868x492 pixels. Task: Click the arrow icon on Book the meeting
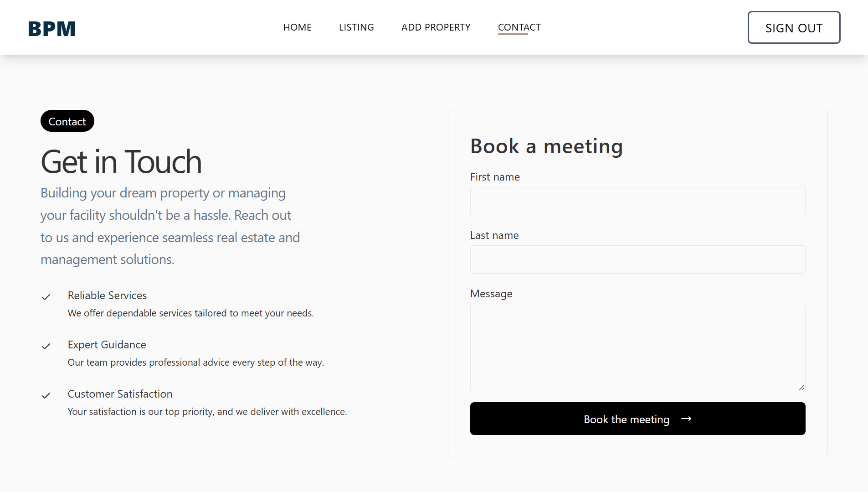click(686, 419)
